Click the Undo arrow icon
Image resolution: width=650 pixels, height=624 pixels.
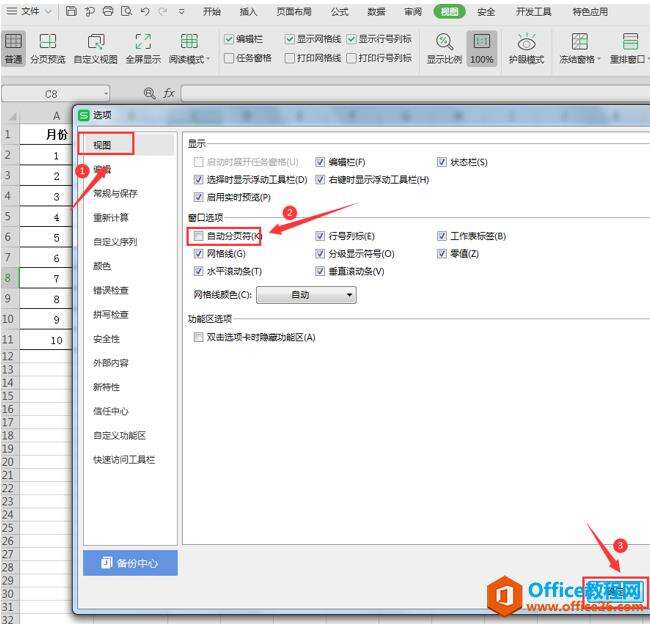coord(145,11)
